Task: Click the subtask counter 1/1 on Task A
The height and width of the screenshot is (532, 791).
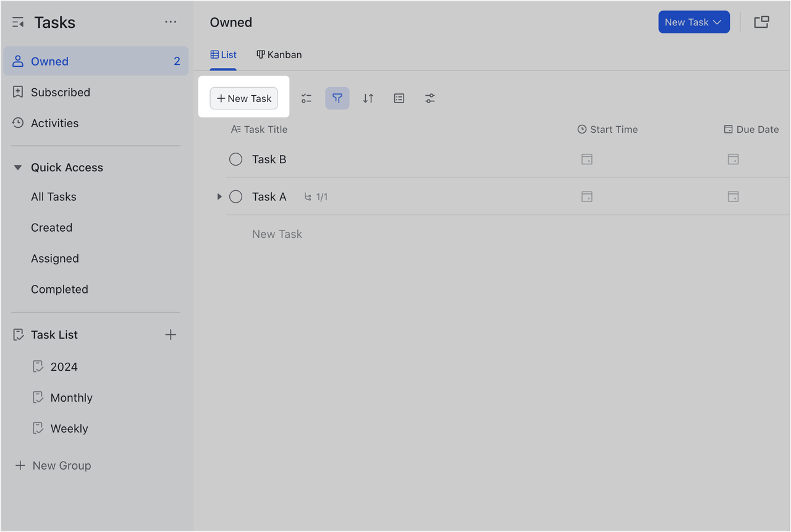Action: point(316,196)
